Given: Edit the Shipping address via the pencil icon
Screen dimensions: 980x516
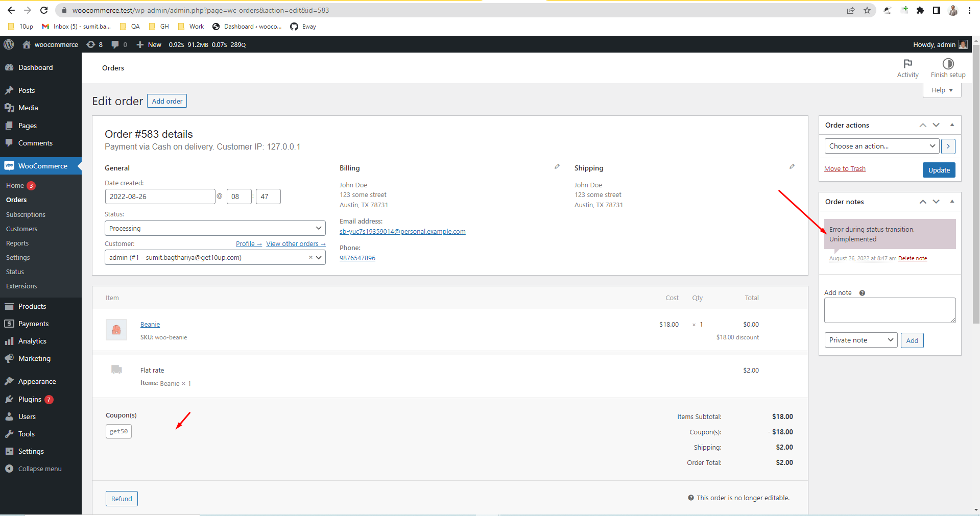Looking at the screenshot, I should (x=792, y=166).
